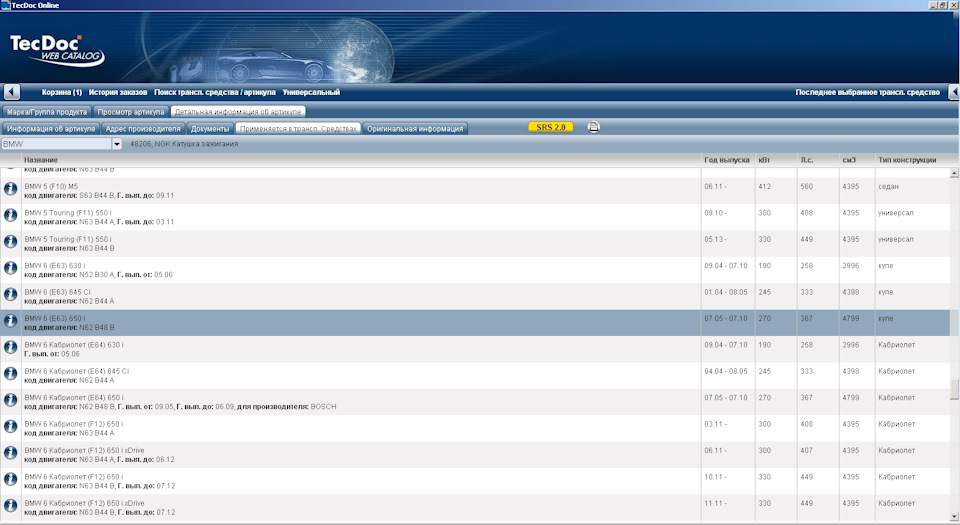Open the Документы tab

(210, 129)
